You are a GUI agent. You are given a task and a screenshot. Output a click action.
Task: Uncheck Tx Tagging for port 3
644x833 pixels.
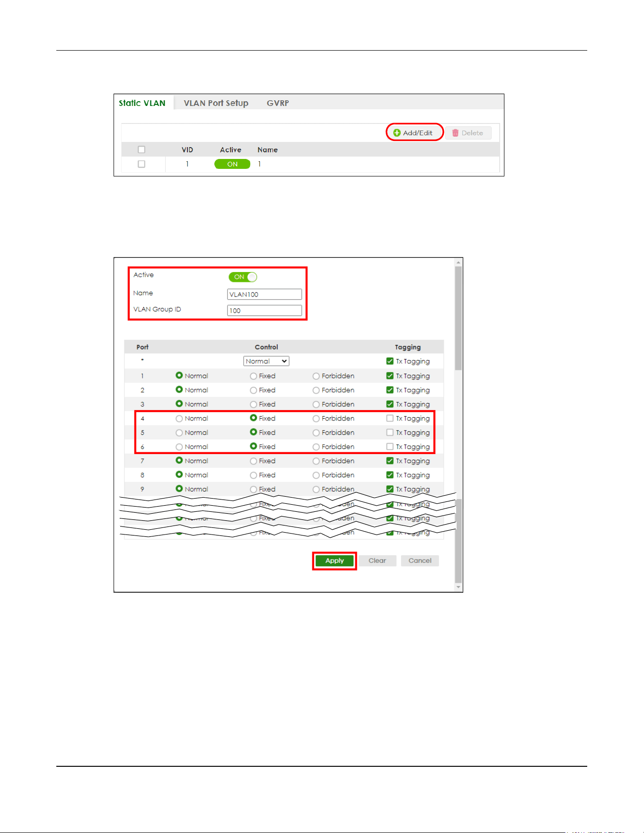coord(390,404)
